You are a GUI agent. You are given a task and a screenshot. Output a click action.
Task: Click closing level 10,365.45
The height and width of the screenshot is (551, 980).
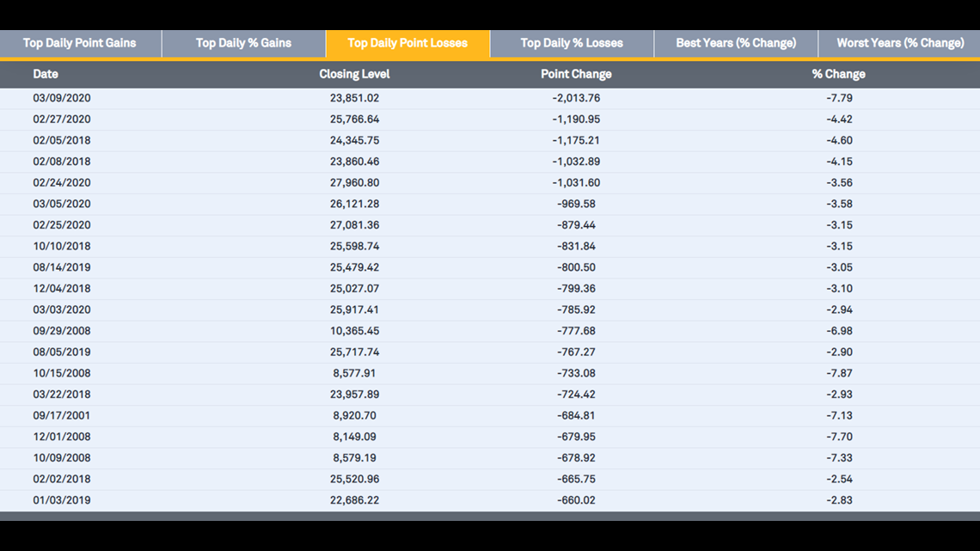(x=354, y=331)
